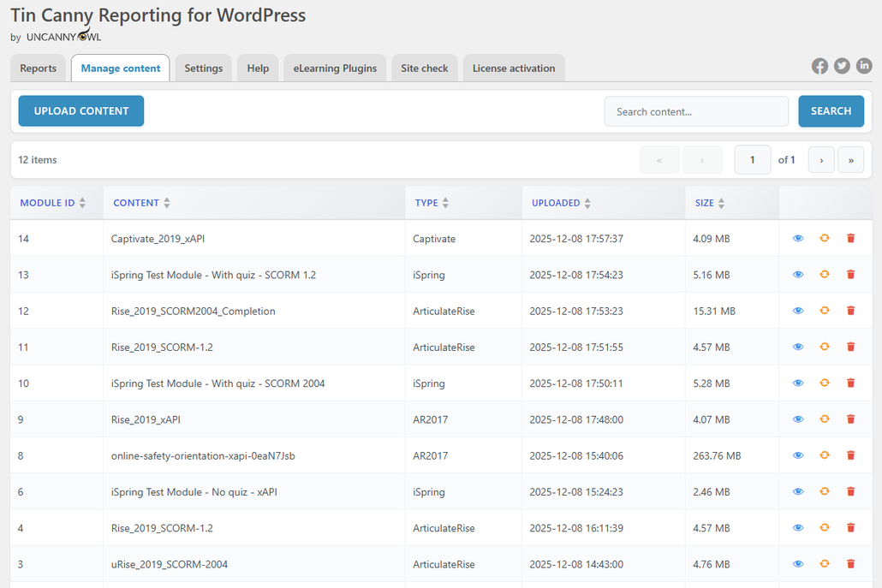Delete module ID 6 with trash icon
The height and width of the screenshot is (588, 882).
click(850, 491)
